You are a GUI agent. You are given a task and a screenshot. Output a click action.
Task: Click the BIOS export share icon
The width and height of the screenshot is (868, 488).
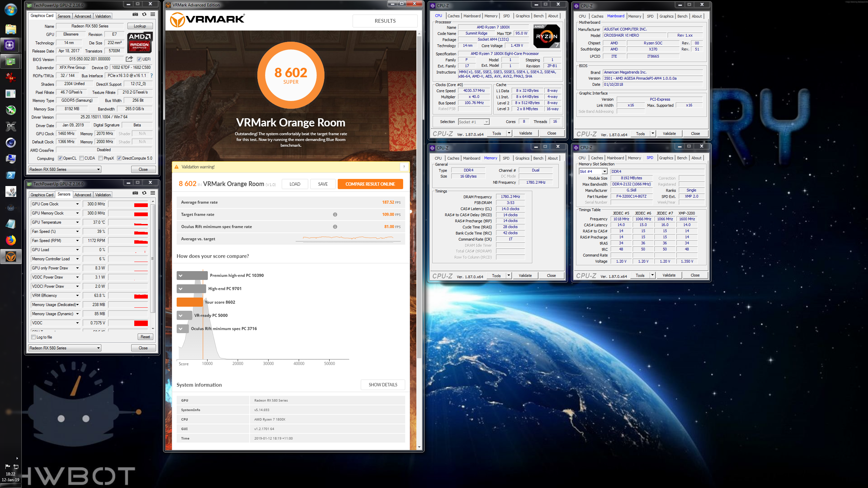[129, 59]
